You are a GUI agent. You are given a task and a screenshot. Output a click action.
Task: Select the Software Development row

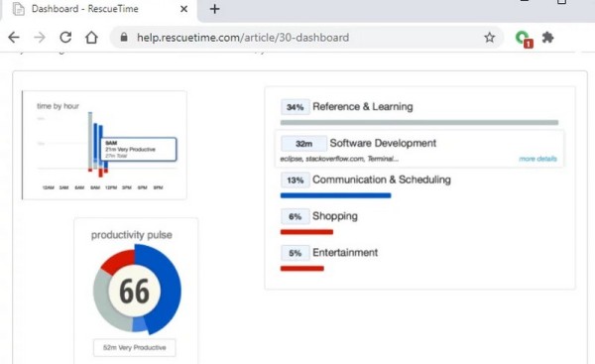(419, 149)
